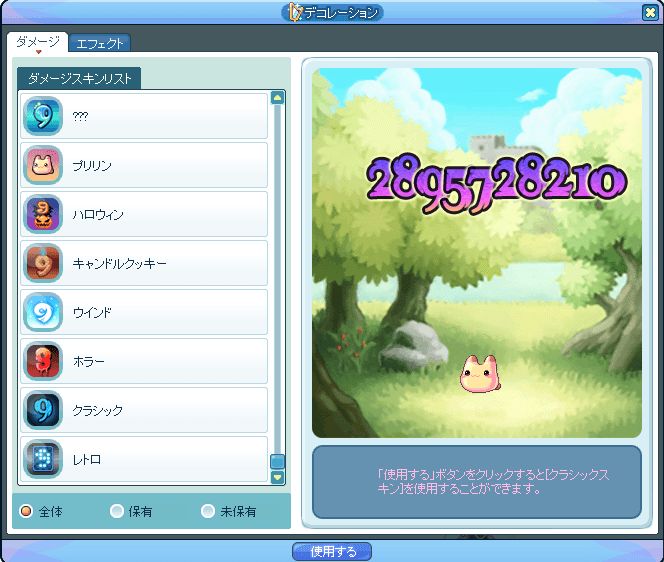Select the 全体 radio button
664x562 pixels.
point(27,511)
